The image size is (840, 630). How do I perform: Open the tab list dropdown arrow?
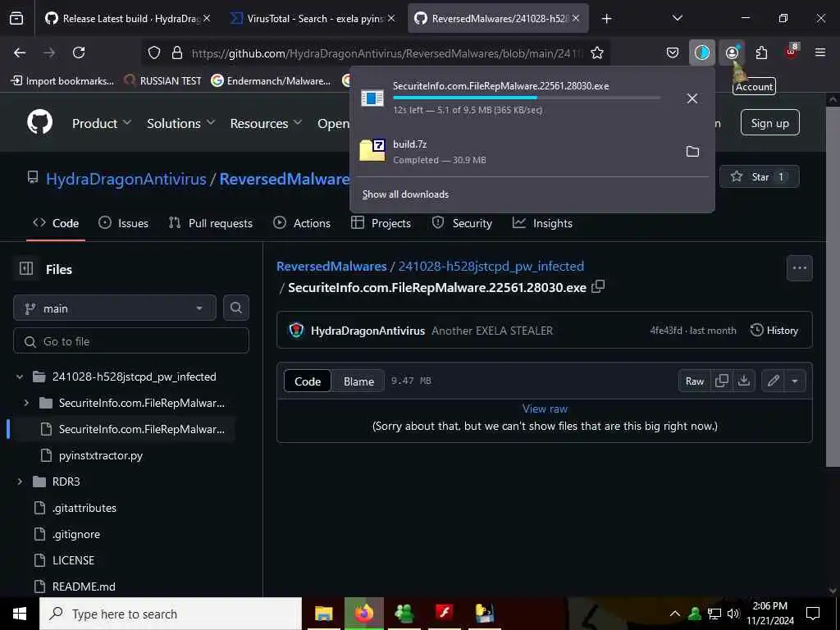point(677,18)
